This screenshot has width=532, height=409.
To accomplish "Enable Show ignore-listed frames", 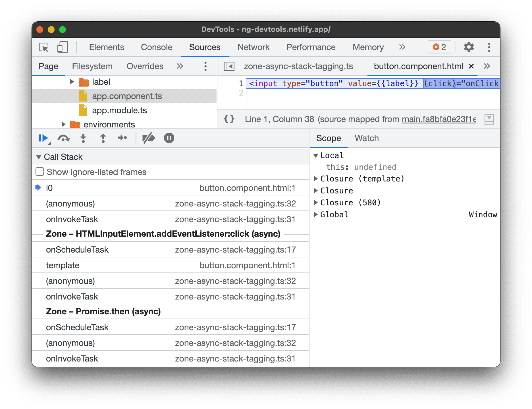I will coord(40,172).
